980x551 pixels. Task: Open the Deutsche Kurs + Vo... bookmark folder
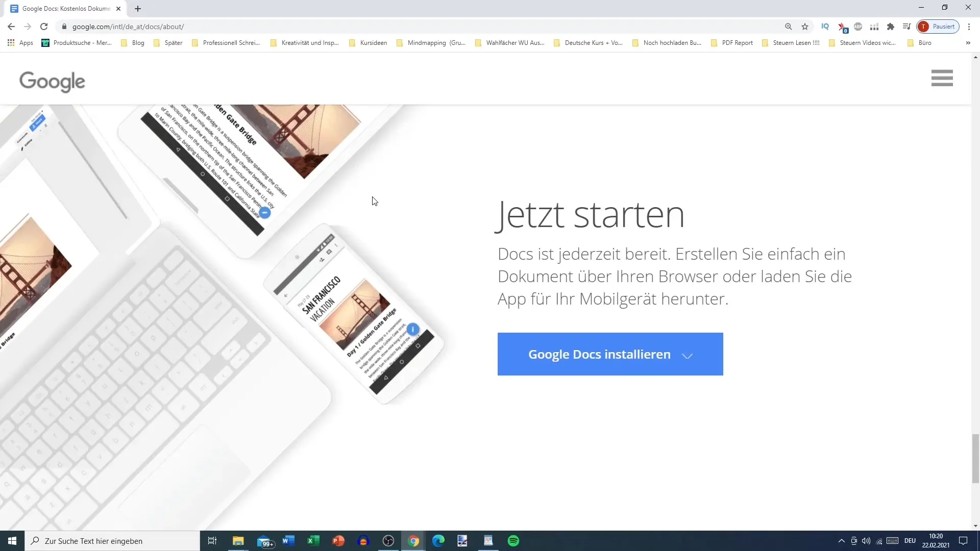click(x=588, y=43)
